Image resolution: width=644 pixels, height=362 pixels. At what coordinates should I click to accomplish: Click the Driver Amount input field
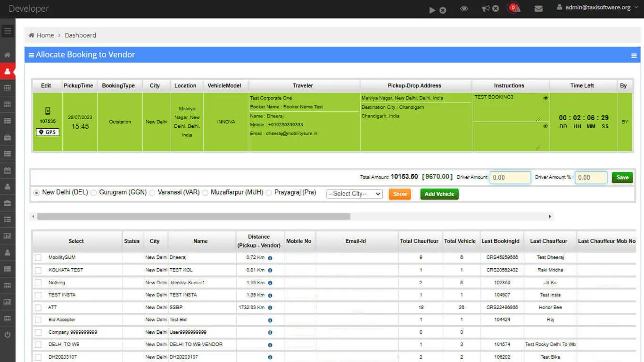[510, 178]
